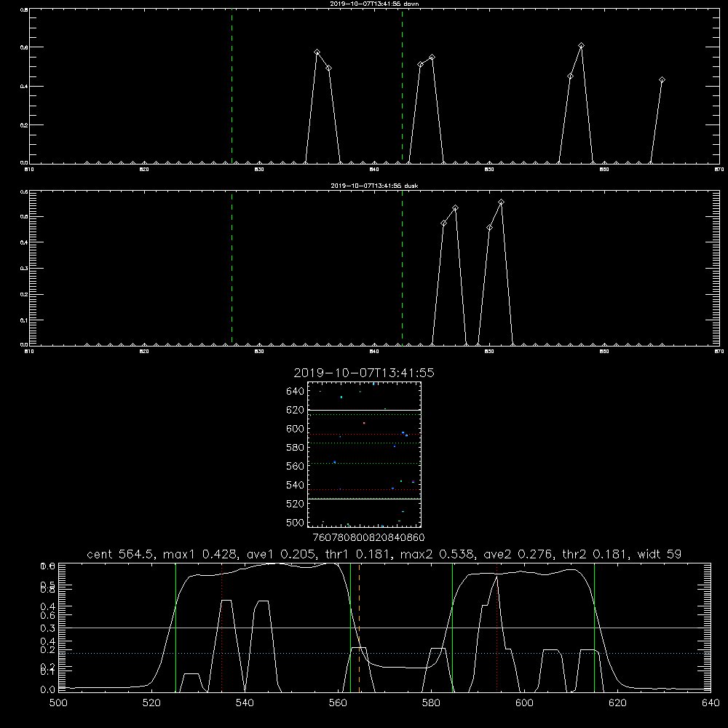This screenshot has width=728, height=728.
Task: Click scatter plot y-axis label 640
Action: [296, 392]
